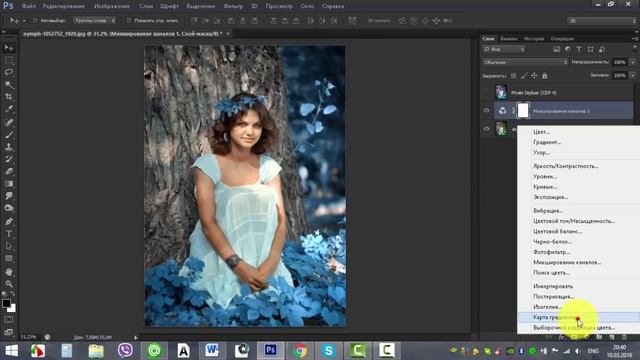Select the Healing Brush tool

point(9,122)
